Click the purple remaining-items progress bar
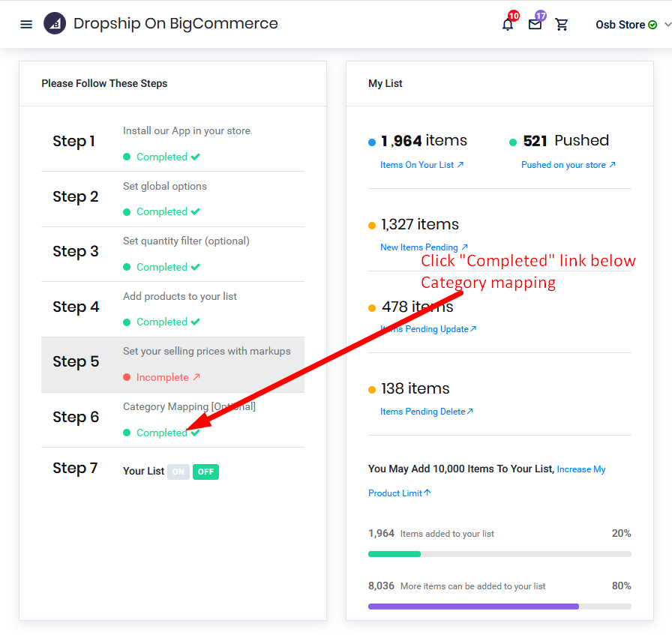Screen dimensions: 672x635 (473, 607)
